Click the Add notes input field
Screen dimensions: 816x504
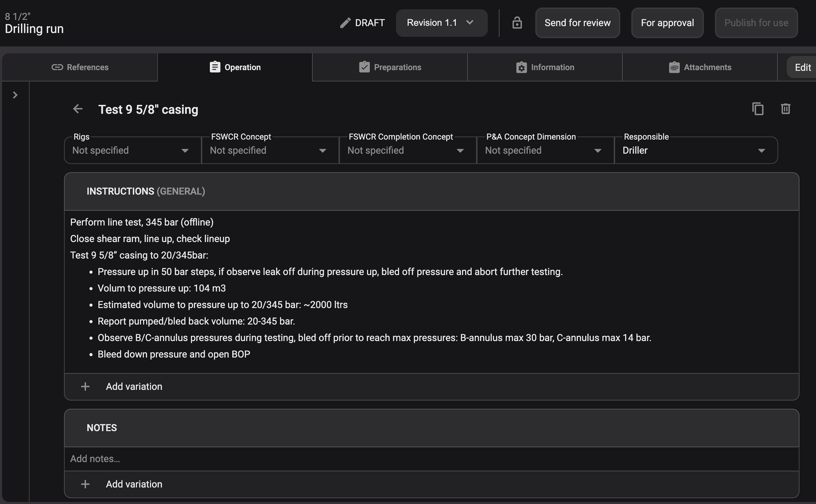point(431,459)
